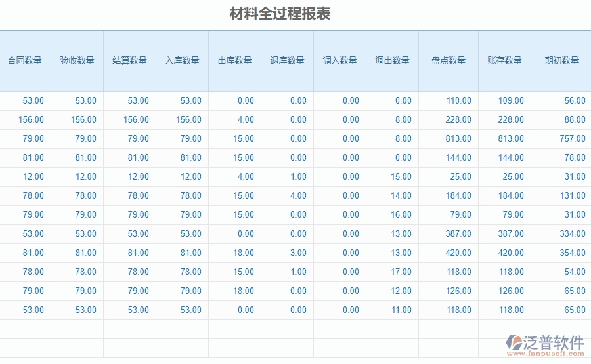Select 813.00 in the 盘点数量 column
591x364 pixels.
[458, 138]
